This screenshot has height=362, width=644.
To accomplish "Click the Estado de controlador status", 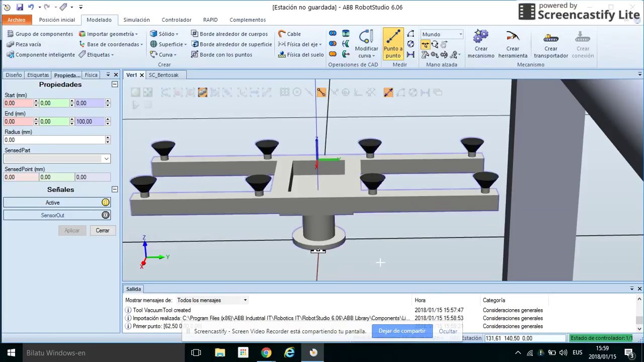I will [x=601, y=338].
